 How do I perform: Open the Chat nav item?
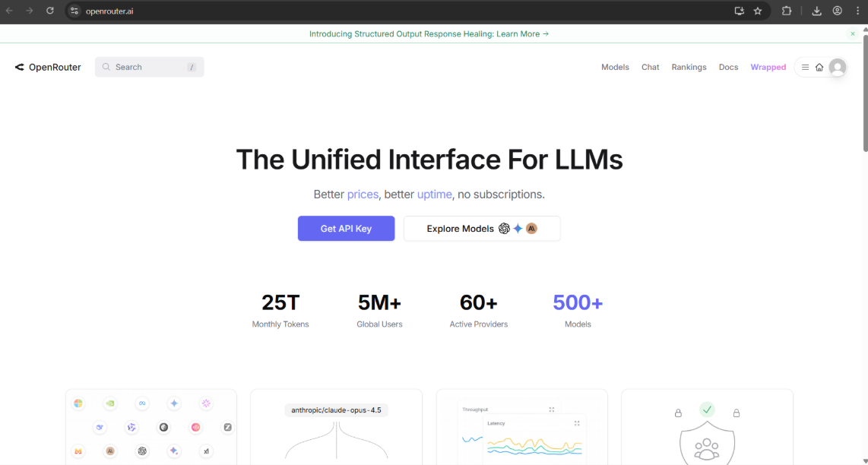[x=651, y=67]
